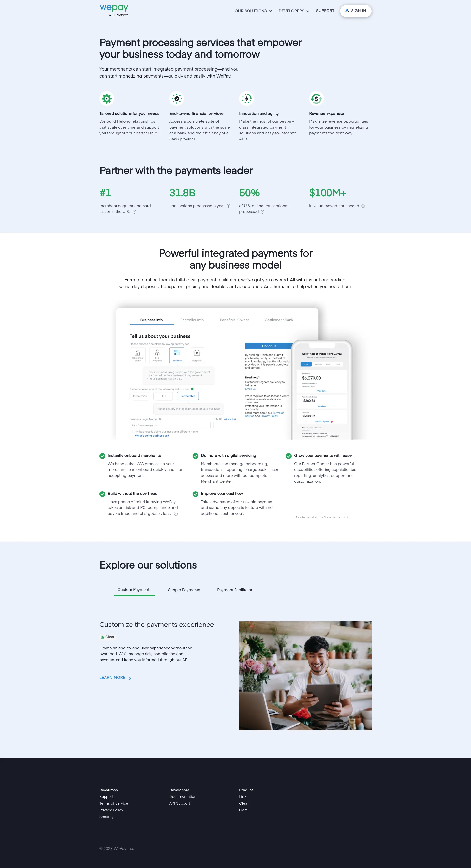Click the tailored solutions gear icon

[x=107, y=99]
